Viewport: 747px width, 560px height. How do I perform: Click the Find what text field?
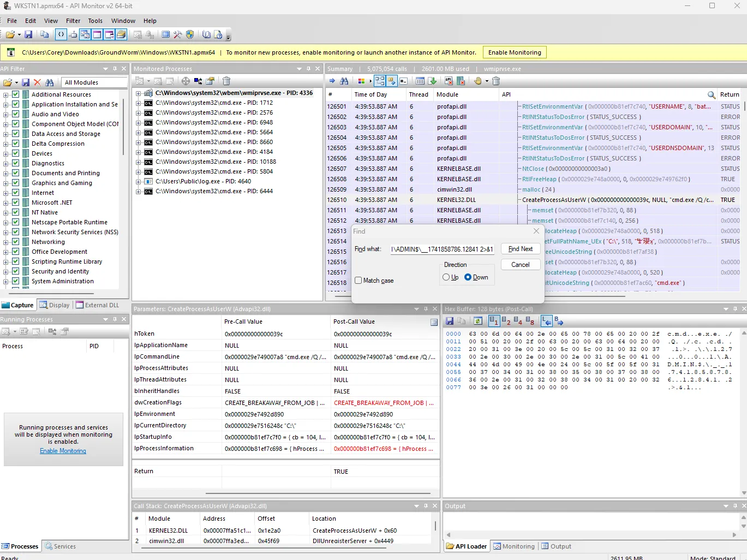pos(442,249)
